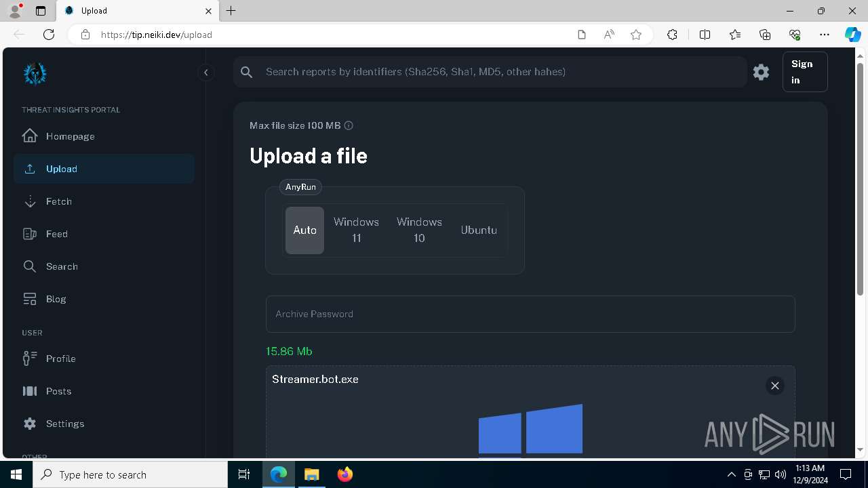Select the Ubuntu environment

point(479,230)
